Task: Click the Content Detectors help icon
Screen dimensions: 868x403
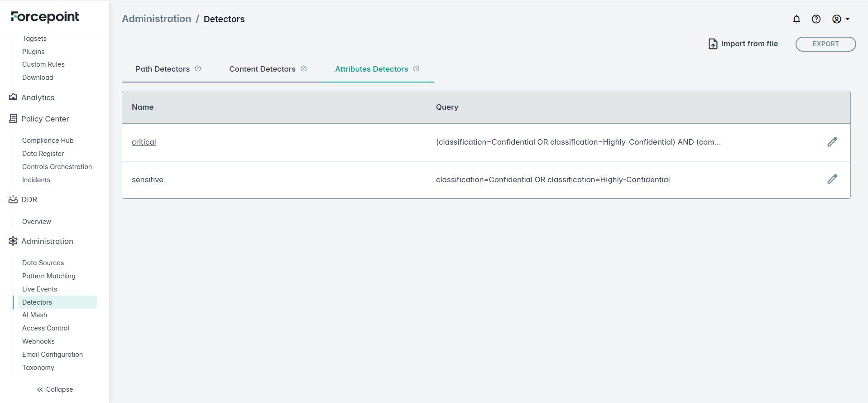Action: coord(304,69)
